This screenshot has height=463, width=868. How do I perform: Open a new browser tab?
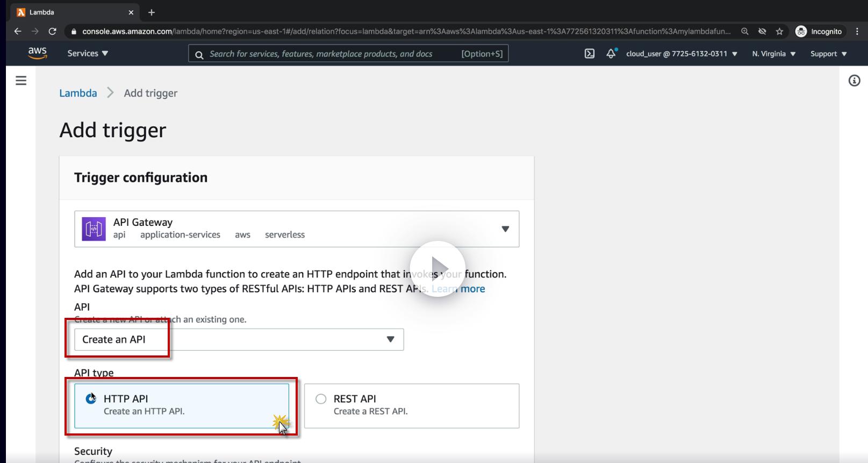pos(152,12)
